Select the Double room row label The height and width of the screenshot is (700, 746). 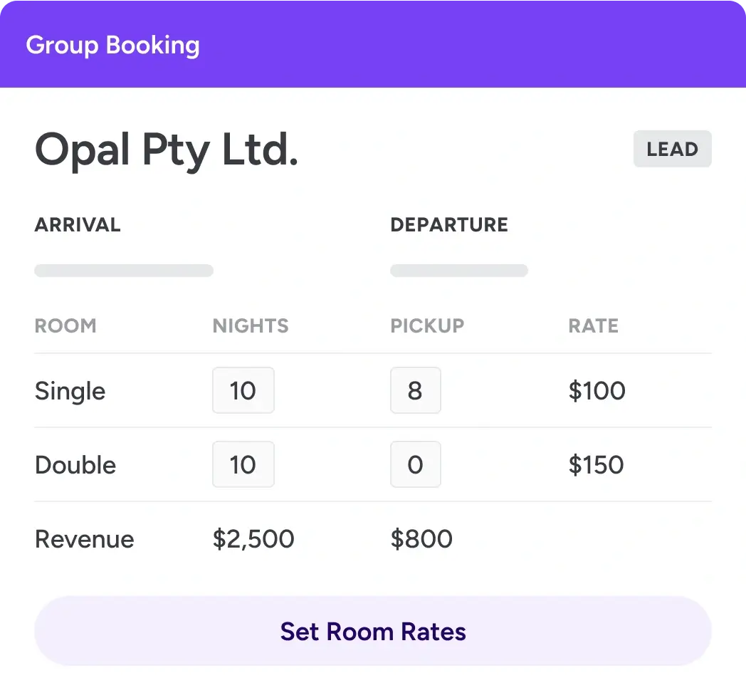75,464
